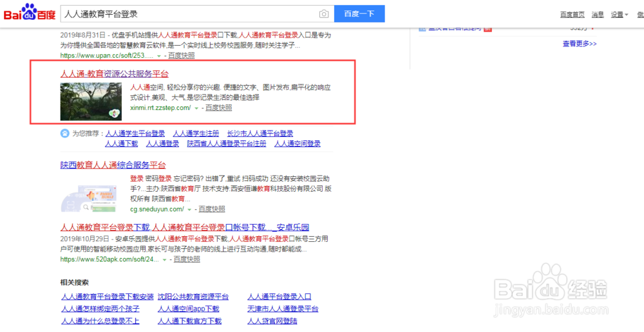644x332 pixels.
Task: Click suggestion 人人通学生注册
Action: [196, 133]
